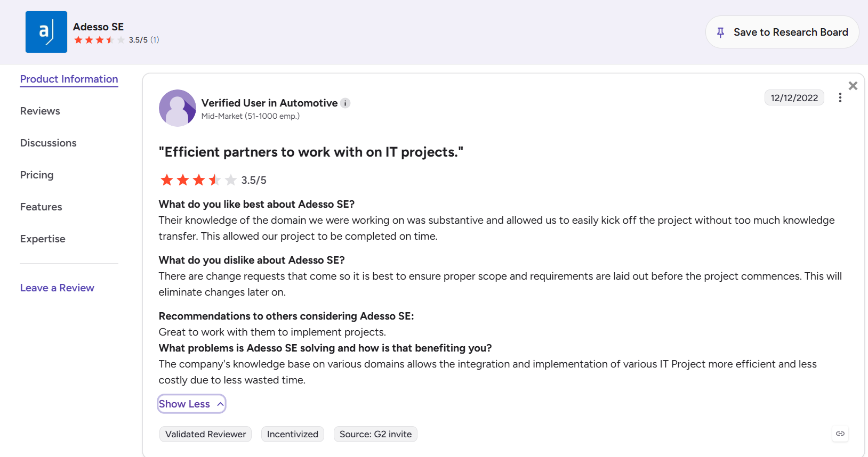Select the Expertise section
Screen dimensions: 868x457
tap(43, 239)
